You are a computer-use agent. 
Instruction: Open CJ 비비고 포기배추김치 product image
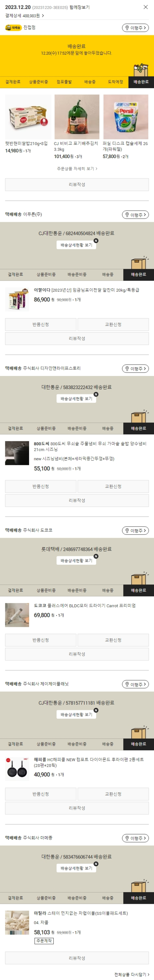coord(77,117)
